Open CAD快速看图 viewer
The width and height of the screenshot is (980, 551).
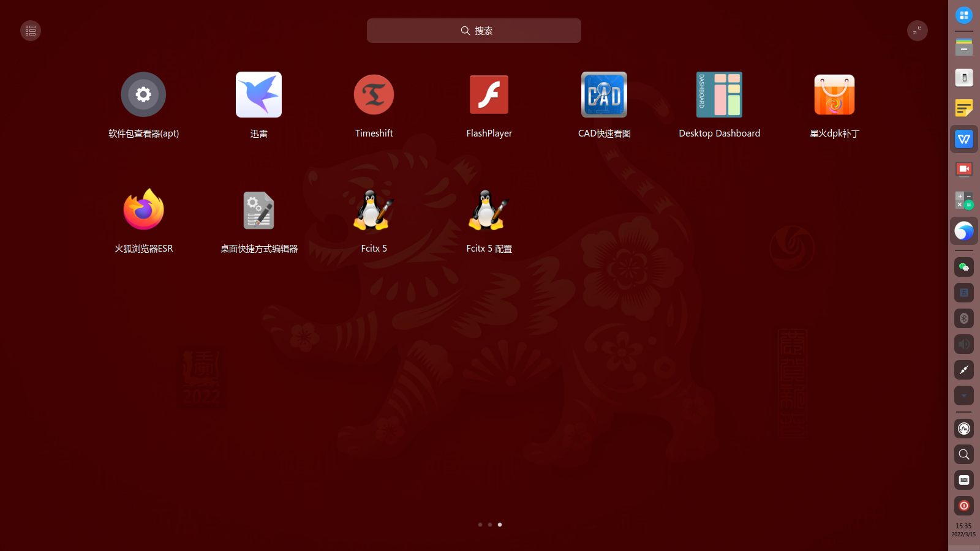tap(604, 94)
